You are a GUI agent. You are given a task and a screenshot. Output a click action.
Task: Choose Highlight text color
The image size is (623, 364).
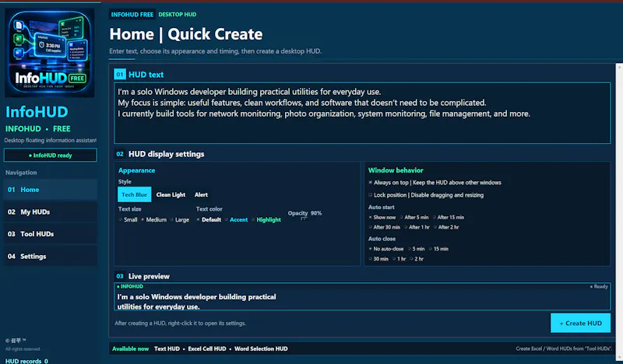(x=266, y=219)
